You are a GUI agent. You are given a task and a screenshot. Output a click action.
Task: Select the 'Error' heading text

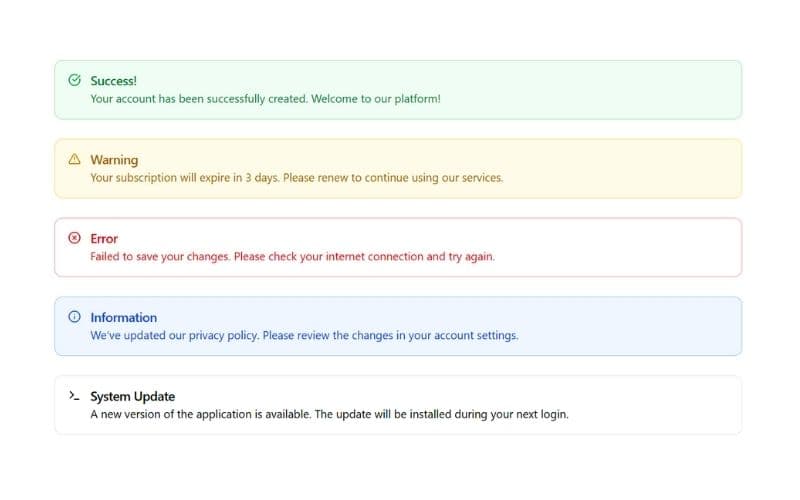[x=104, y=239]
